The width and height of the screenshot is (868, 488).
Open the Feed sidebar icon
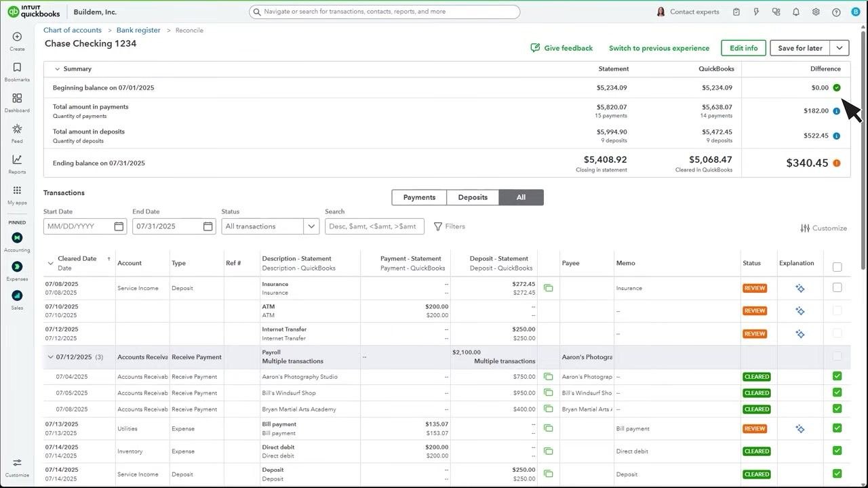17,133
